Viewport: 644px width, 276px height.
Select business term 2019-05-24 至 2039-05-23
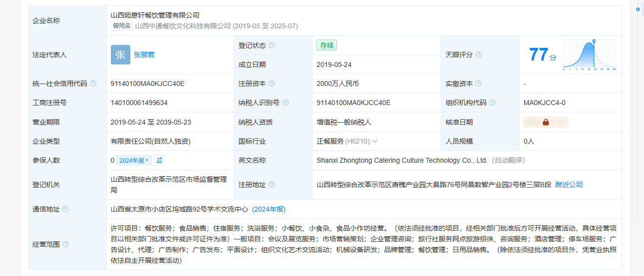pyautogui.click(x=151, y=122)
